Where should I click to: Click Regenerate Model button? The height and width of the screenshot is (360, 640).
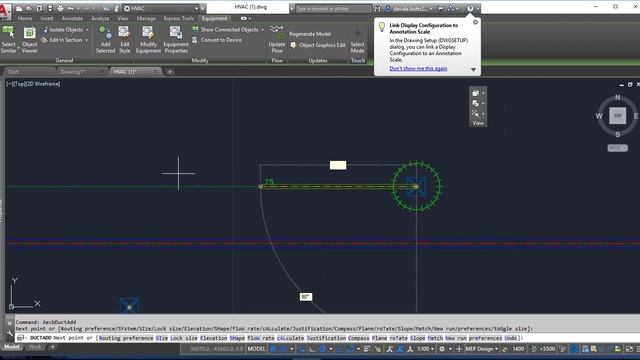[x=310, y=34]
